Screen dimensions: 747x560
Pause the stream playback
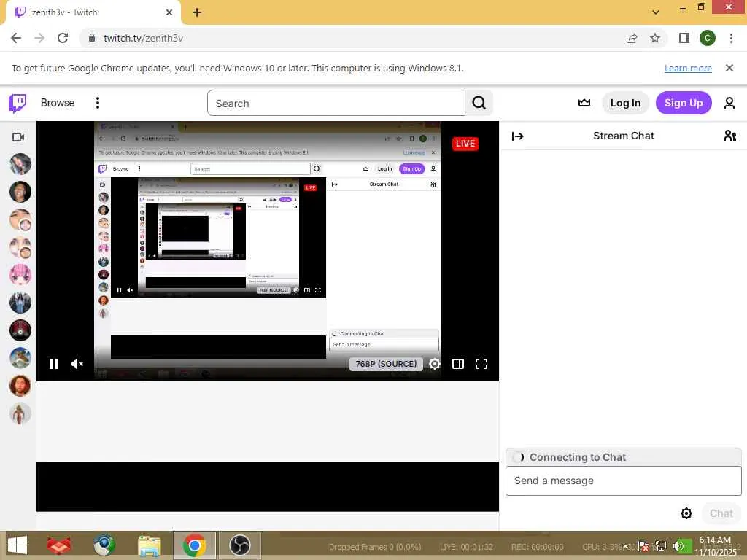(x=54, y=364)
